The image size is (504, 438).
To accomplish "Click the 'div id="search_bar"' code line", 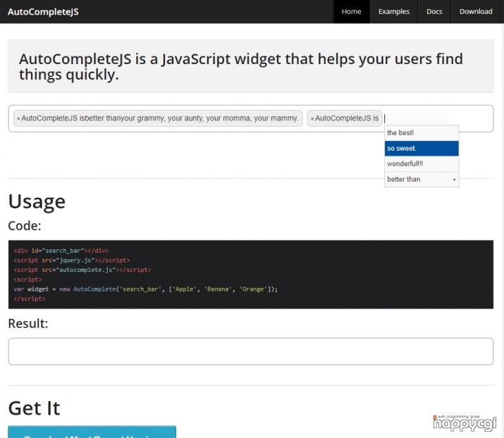I will click(x=61, y=251).
